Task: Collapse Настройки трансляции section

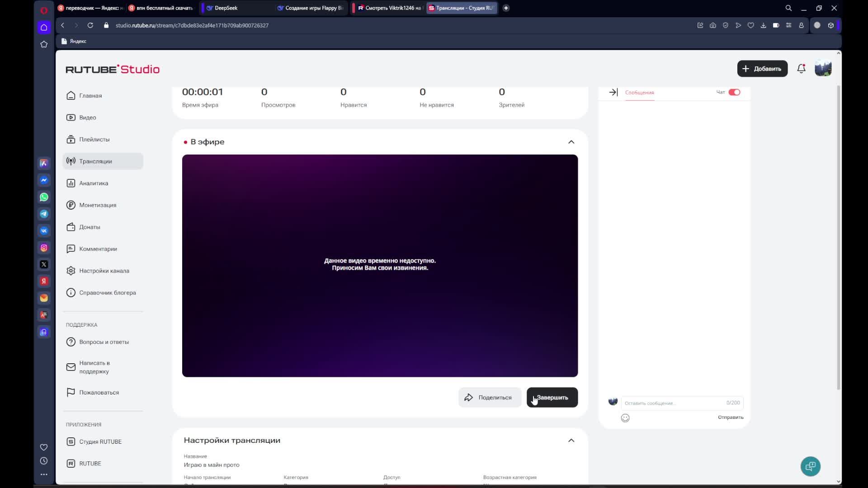Action: coord(571,441)
